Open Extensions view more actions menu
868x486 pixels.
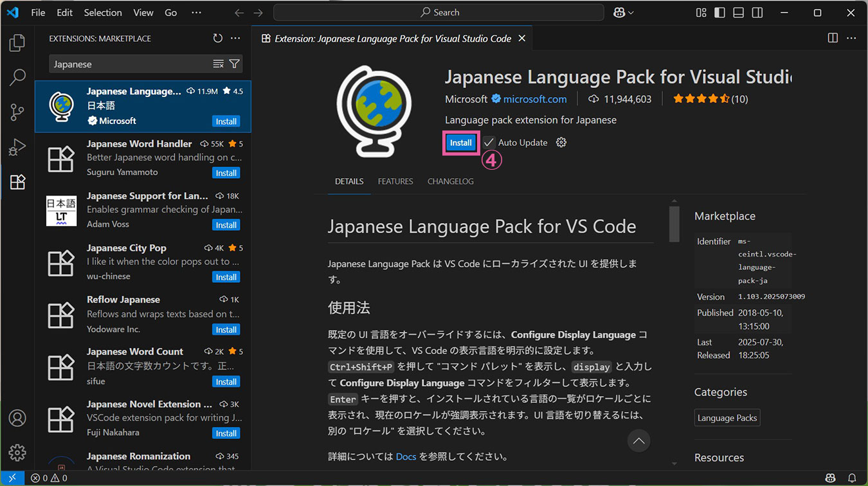[235, 39]
